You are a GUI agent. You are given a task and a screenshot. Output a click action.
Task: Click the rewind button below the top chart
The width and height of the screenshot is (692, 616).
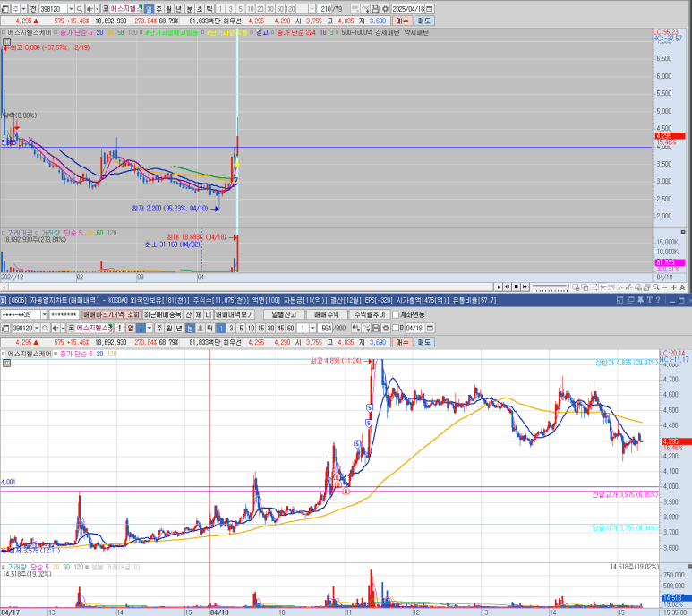click(507, 287)
